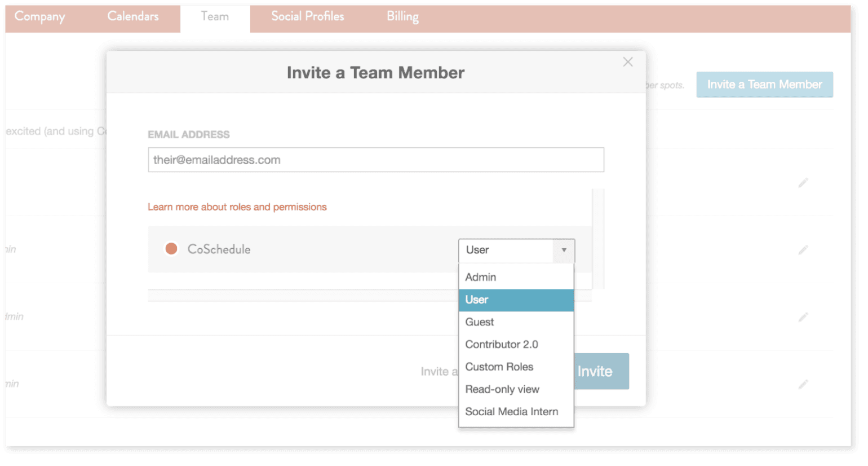Select Custom Roles in the dropdown

(x=498, y=367)
